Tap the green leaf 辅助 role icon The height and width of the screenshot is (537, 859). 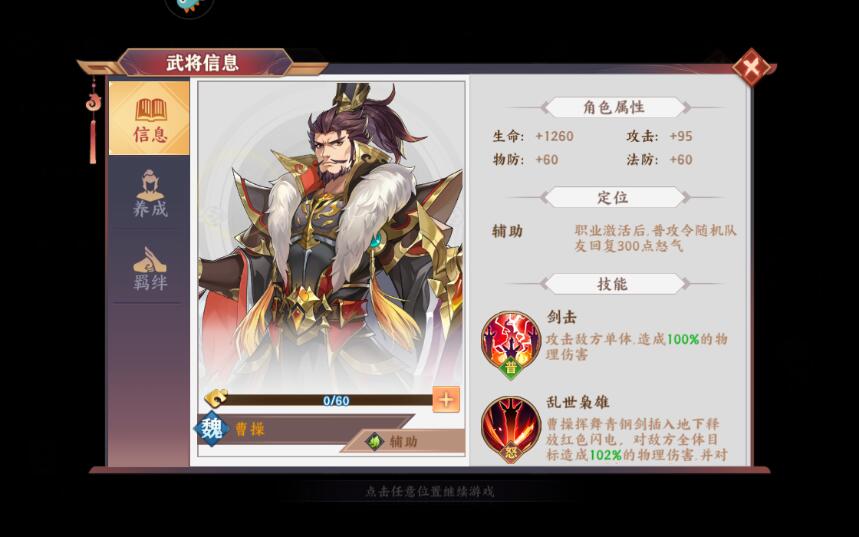(375, 441)
